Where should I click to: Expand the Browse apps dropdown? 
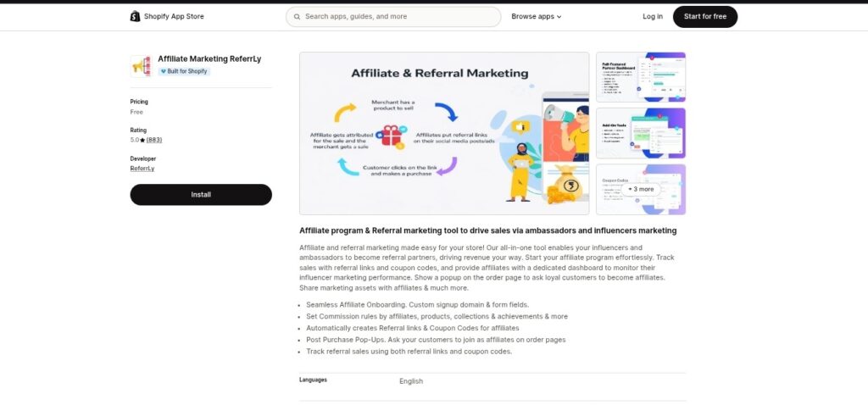coord(536,17)
